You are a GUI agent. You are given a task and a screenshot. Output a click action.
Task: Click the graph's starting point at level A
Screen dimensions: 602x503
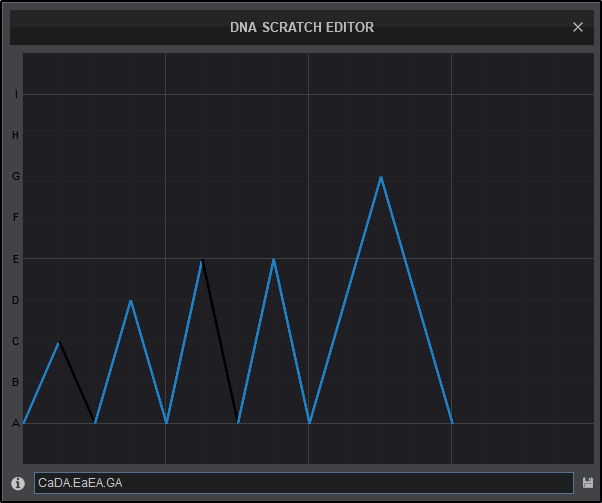click(24, 423)
